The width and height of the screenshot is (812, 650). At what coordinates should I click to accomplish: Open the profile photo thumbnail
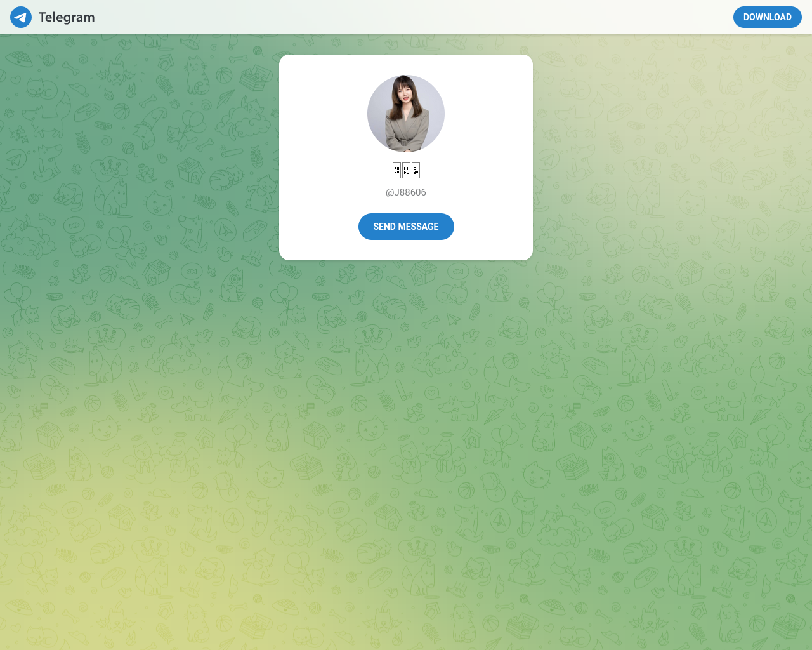tap(406, 114)
